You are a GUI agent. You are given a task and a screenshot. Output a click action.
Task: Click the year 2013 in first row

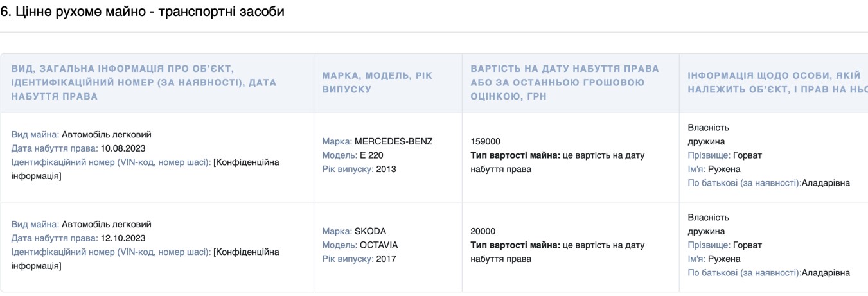coord(386,170)
